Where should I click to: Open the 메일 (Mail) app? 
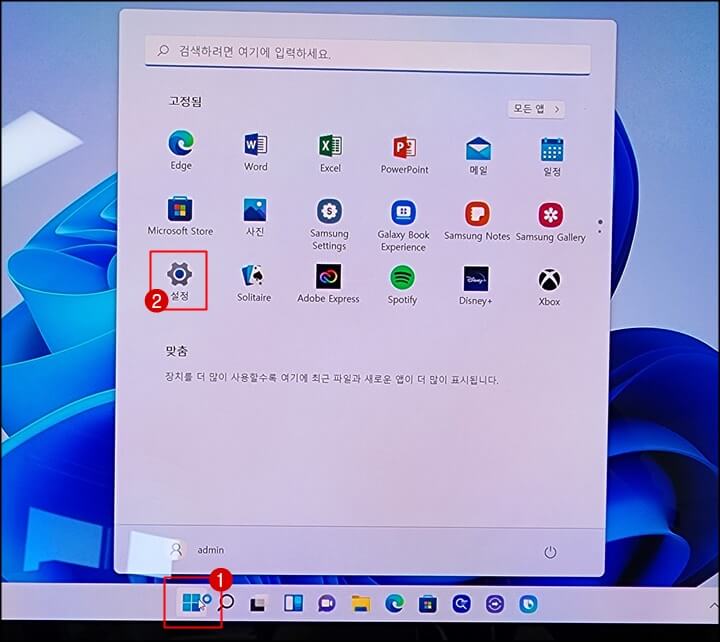(478, 155)
